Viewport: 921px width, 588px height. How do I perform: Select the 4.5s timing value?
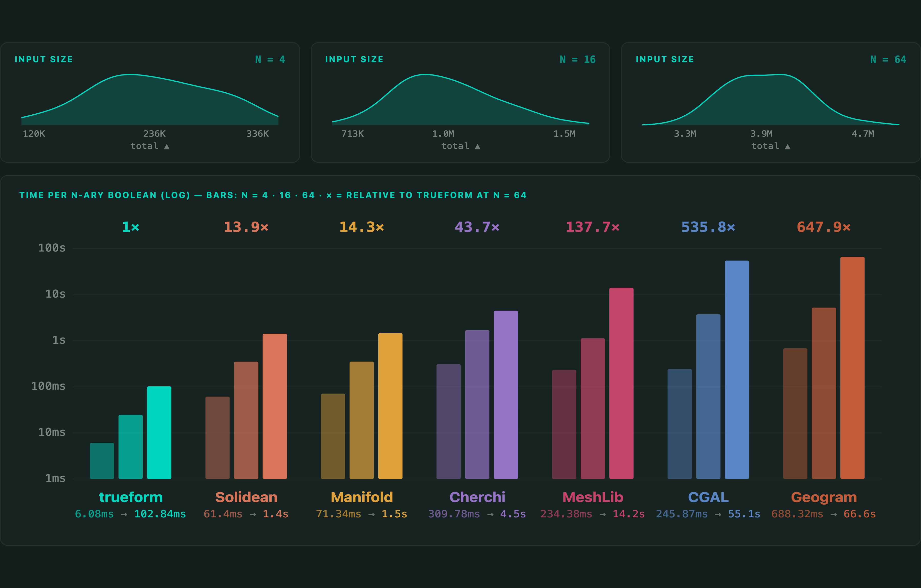point(513,514)
